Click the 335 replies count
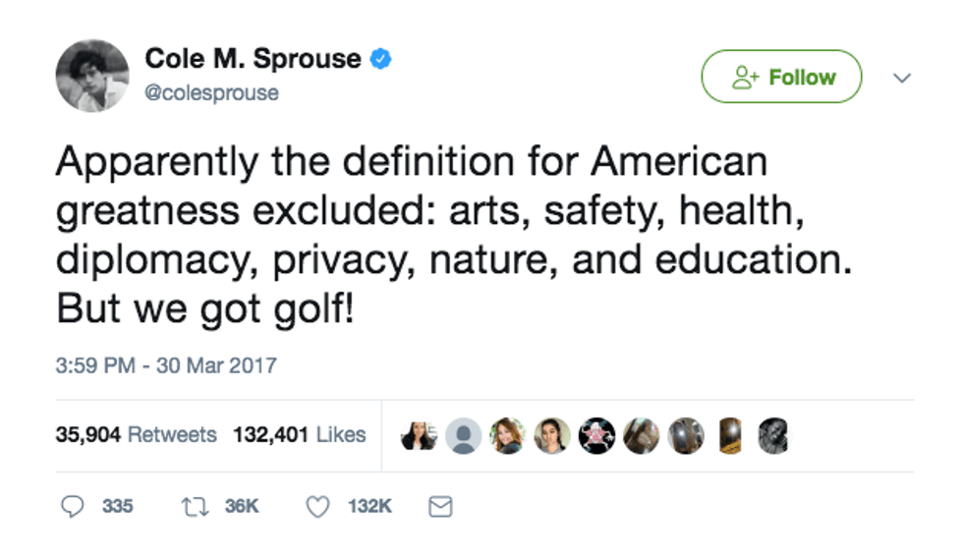The width and height of the screenshot is (963, 560). pos(117,506)
